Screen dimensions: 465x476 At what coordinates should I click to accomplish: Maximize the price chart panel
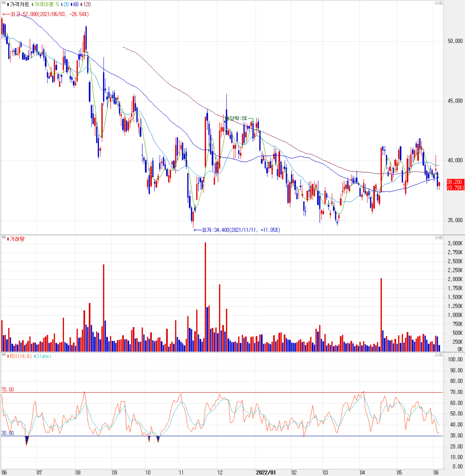coord(437,3)
